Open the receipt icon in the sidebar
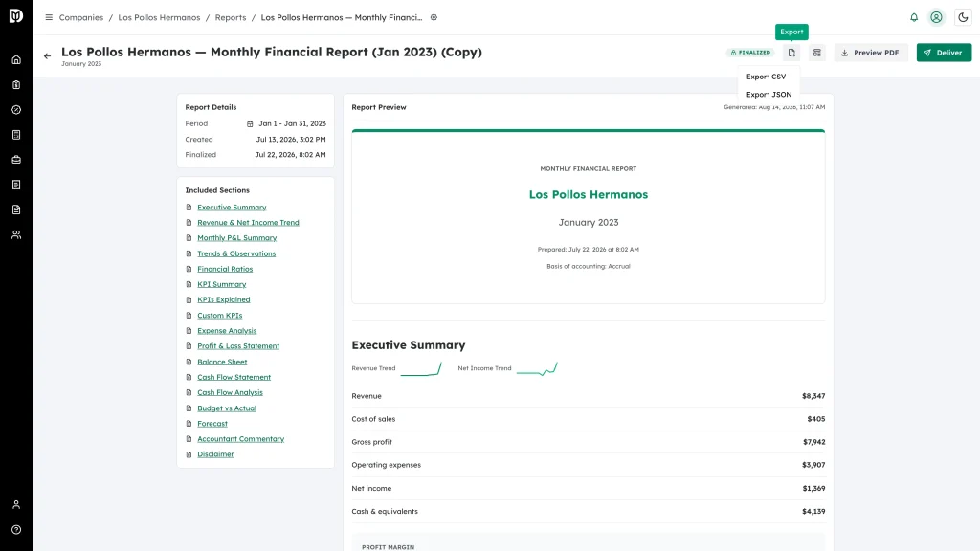The height and width of the screenshot is (551, 980). 16,185
